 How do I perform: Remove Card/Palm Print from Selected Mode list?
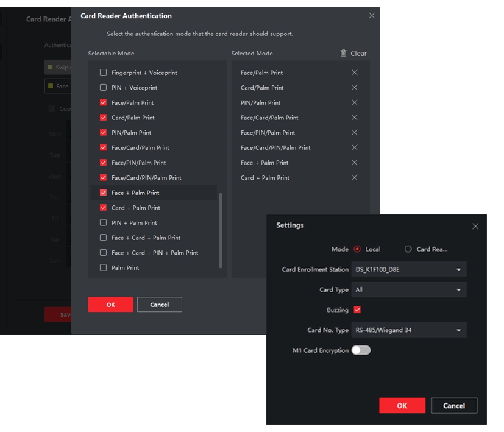click(354, 88)
